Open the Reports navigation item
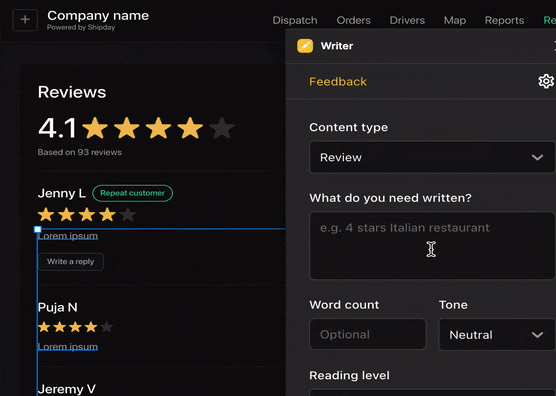The image size is (556, 396). (x=504, y=20)
